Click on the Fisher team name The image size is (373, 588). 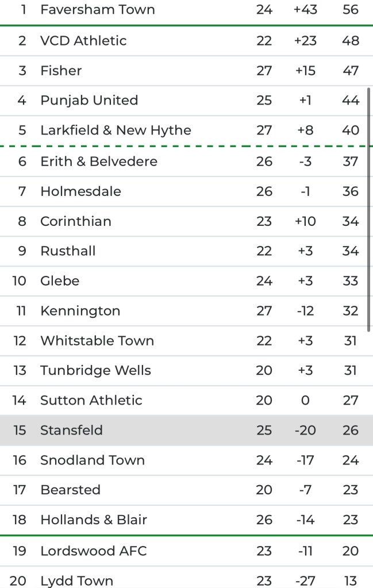(x=61, y=70)
